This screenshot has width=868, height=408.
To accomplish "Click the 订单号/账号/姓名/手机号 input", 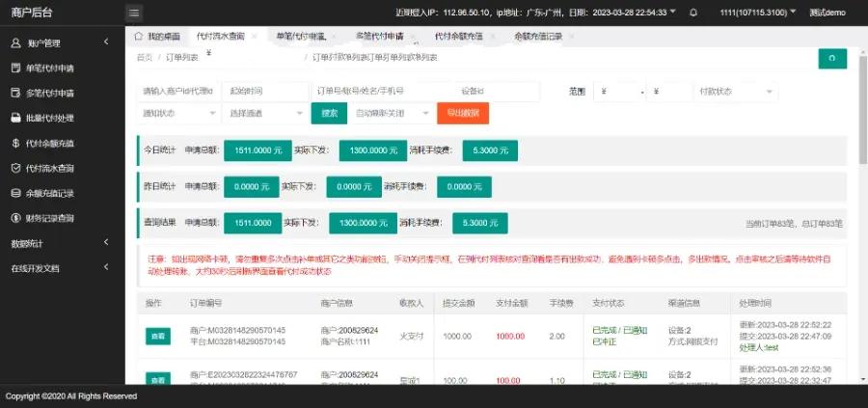I will click(x=382, y=92).
